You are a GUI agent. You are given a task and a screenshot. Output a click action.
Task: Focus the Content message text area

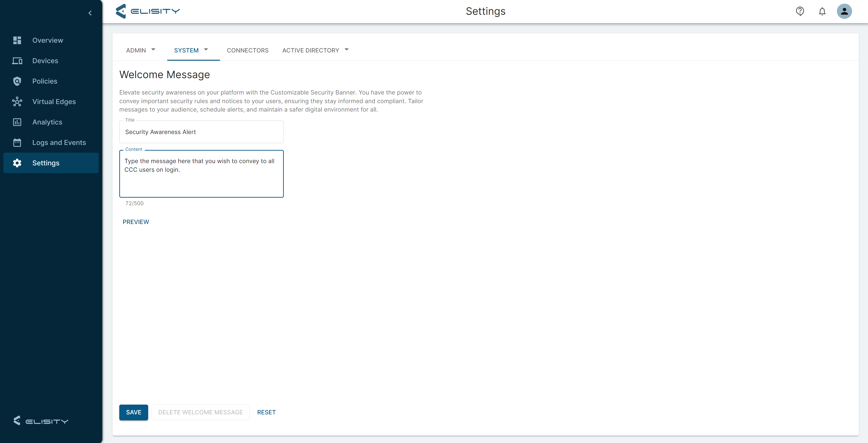202,174
